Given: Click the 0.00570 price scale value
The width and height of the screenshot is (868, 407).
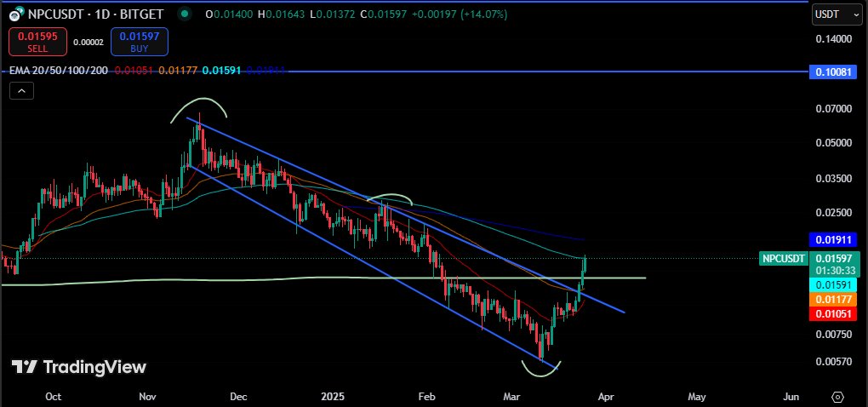Looking at the screenshot, I should 834,361.
